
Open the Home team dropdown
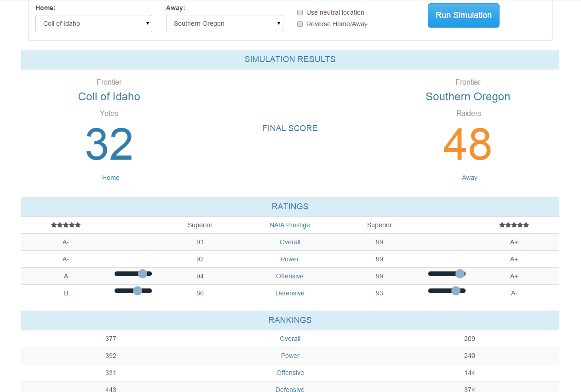(x=94, y=23)
